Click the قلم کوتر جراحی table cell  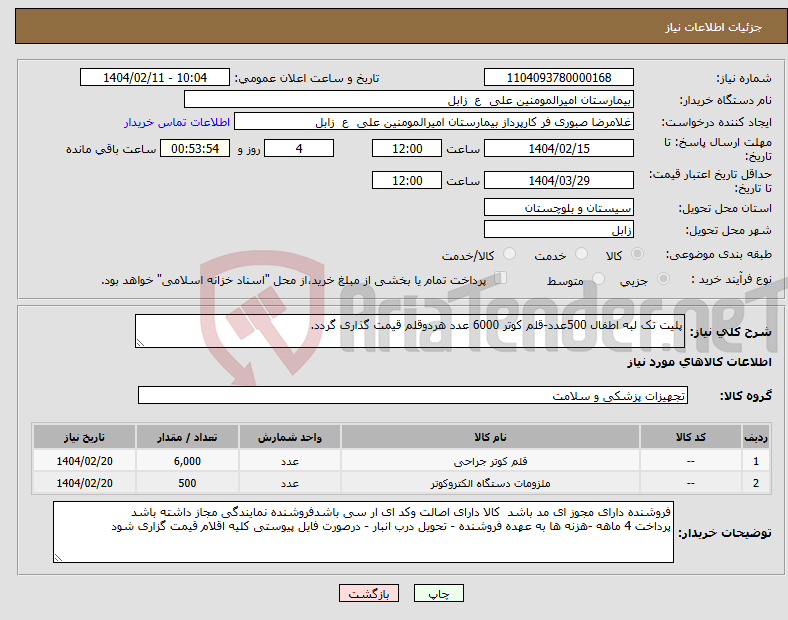pyautogui.click(x=490, y=461)
